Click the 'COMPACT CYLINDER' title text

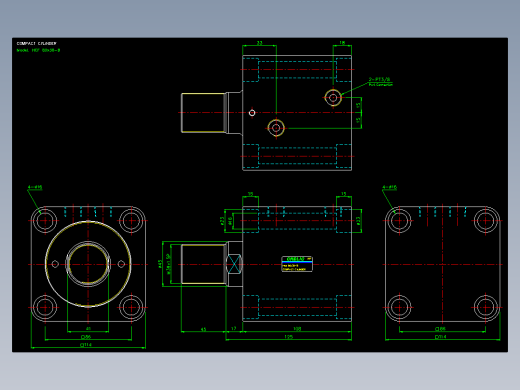37,43
